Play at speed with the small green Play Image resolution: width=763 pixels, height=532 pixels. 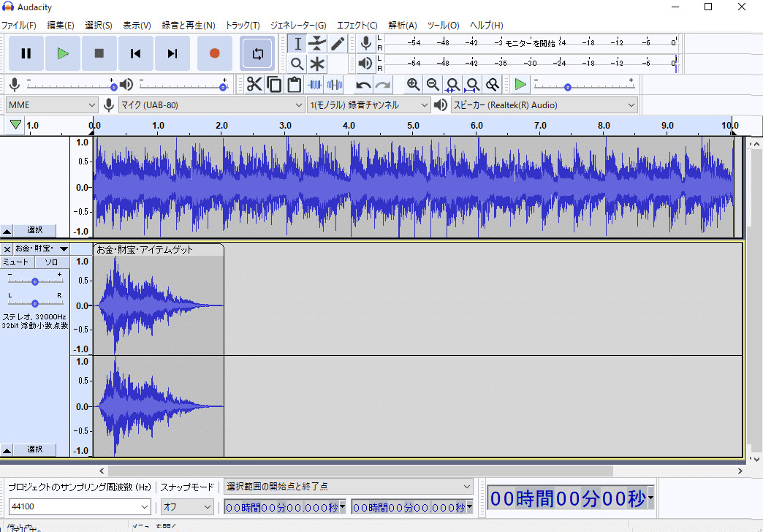point(520,85)
